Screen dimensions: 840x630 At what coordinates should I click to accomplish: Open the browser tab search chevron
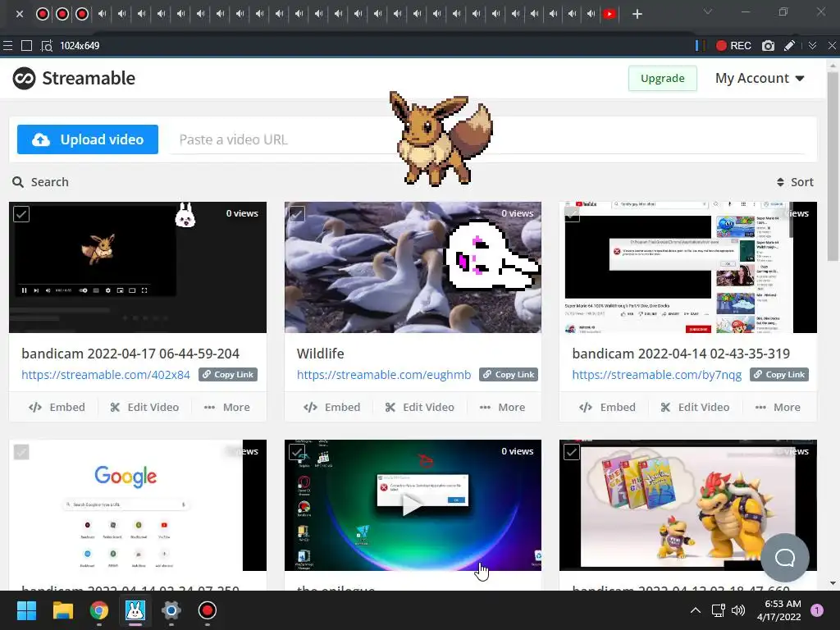pyautogui.click(x=708, y=11)
